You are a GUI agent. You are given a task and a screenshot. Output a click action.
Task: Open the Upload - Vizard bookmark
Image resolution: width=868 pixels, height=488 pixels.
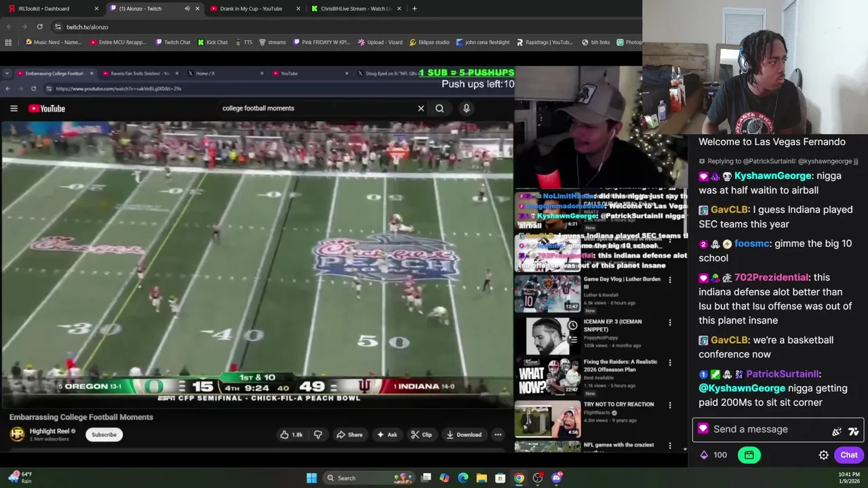[380, 42]
